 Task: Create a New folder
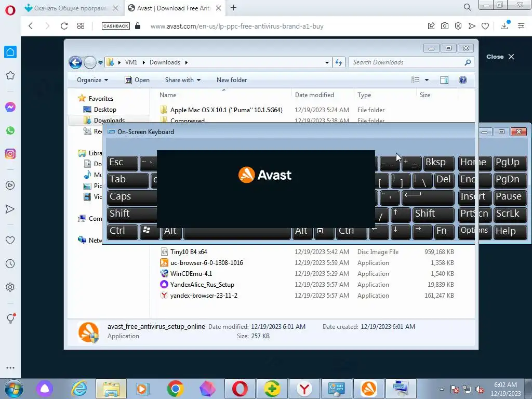[x=232, y=80]
